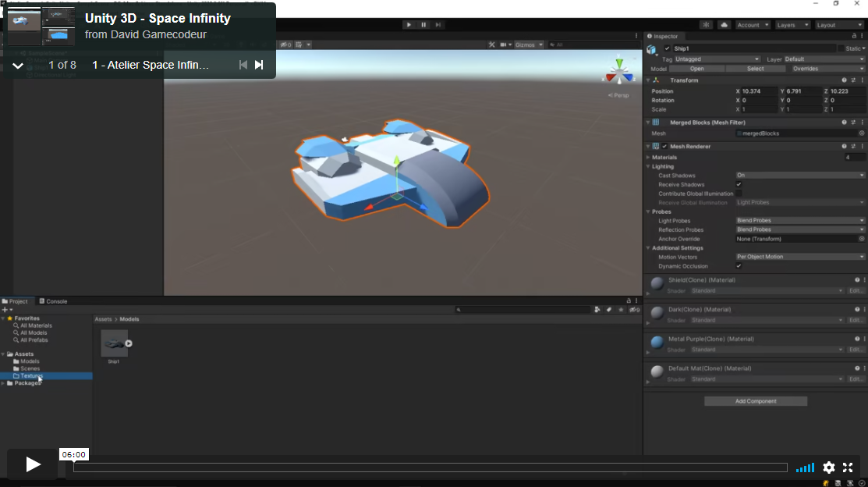The height and width of the screenshot is (487, 868).
Task: Switch to the Console tab
Action: tap(54, 301)
